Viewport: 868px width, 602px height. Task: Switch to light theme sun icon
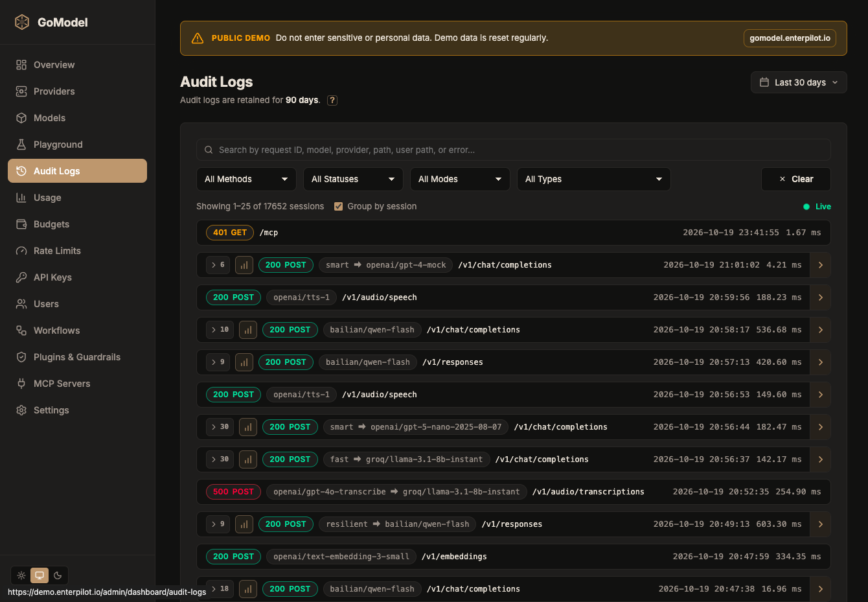21,575
